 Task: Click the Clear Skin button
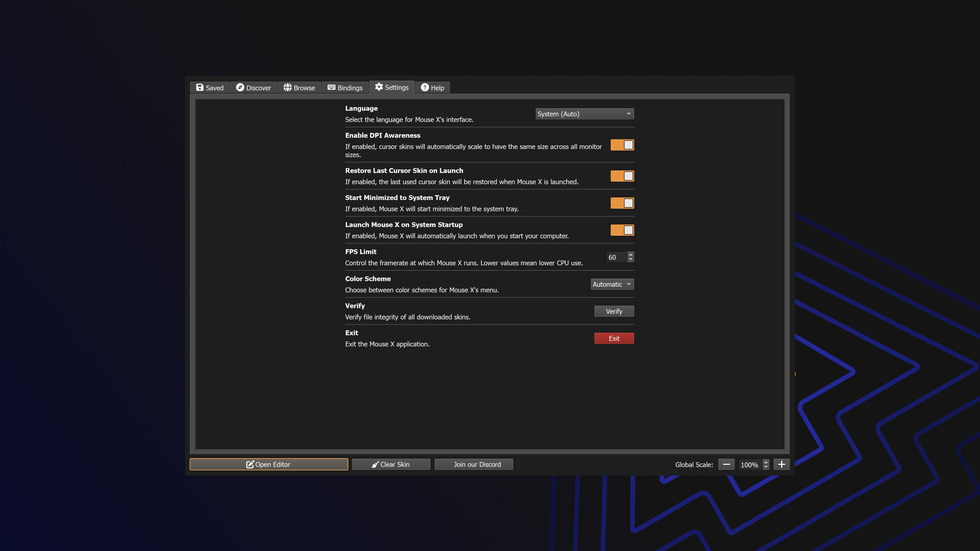tap(391, 464)
